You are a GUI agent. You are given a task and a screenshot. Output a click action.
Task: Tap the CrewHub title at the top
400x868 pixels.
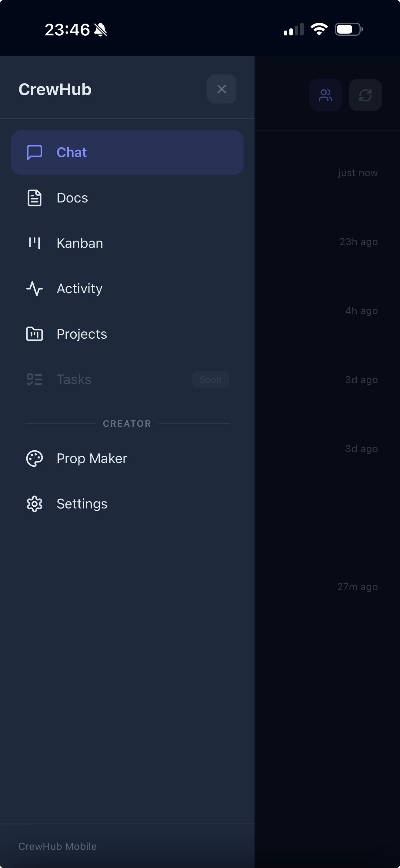click(x=55, y=89)
